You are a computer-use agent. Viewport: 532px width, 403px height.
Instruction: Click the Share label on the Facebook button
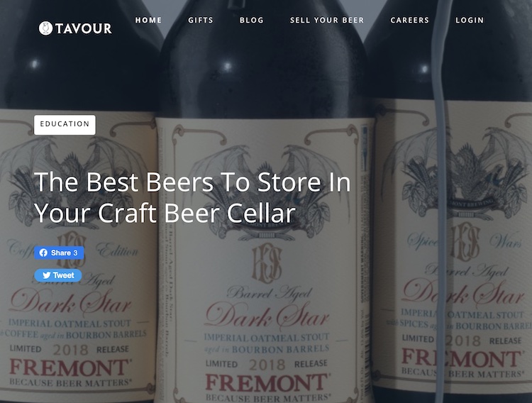pos(61,253)
